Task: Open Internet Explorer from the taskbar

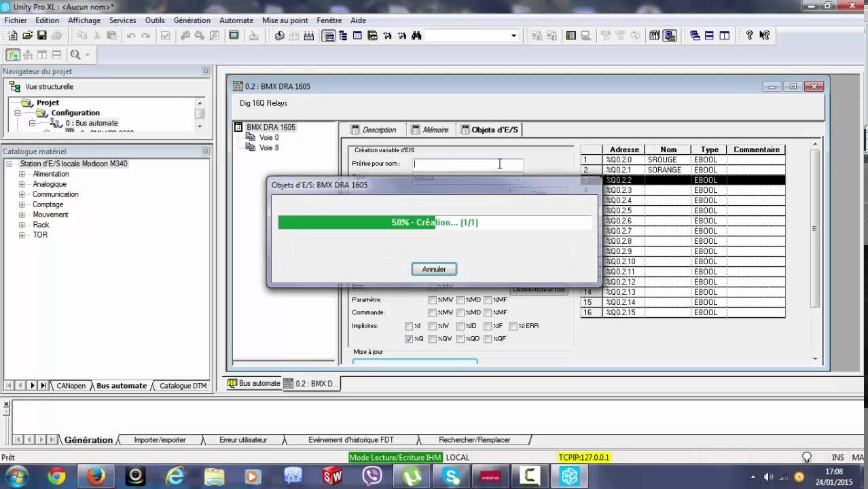Action: pos(175,476)
